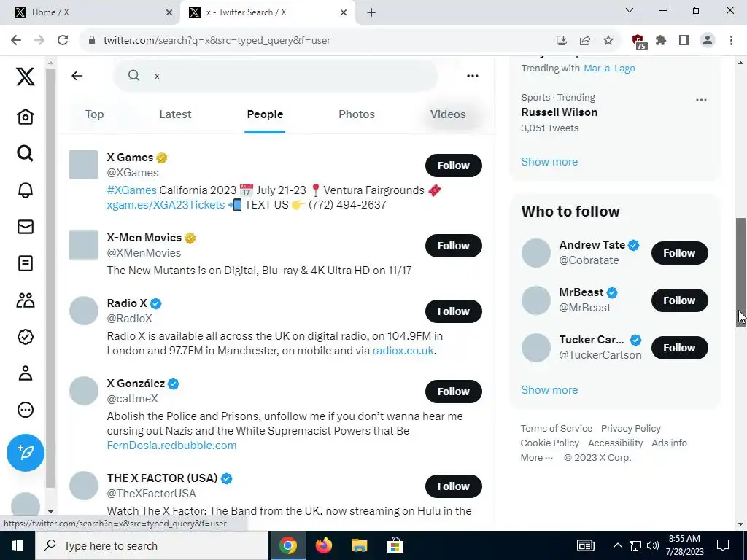Click Show more under Who to follow
This screenshot has height=560, width=747.
coord(549,389)
